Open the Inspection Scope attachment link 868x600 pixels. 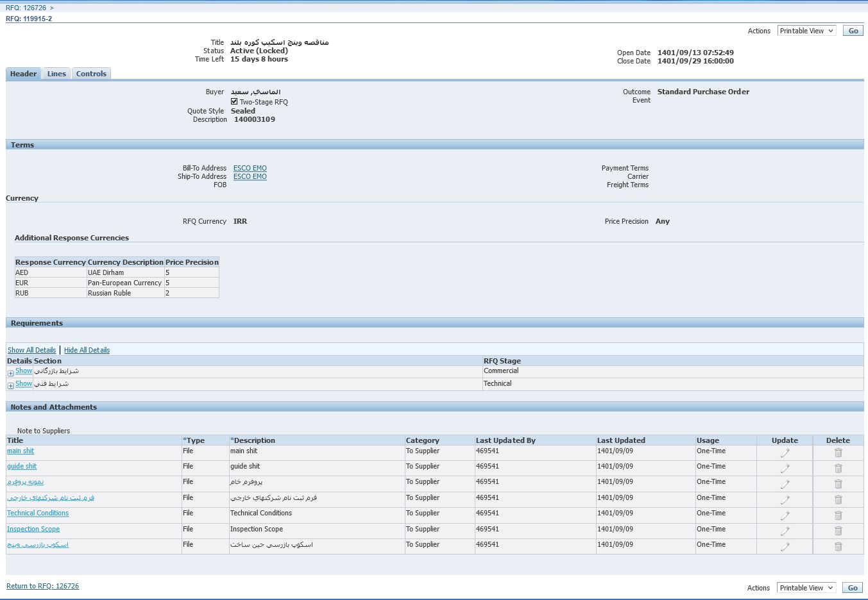pos(33,529)
